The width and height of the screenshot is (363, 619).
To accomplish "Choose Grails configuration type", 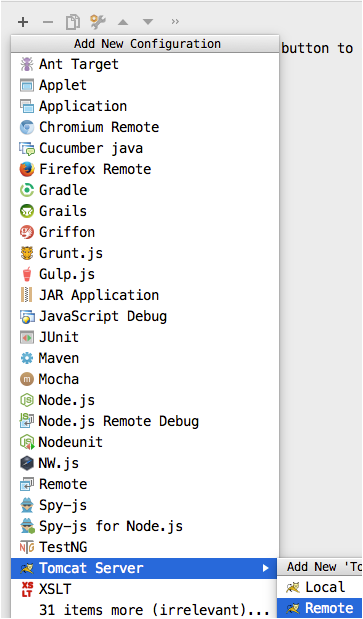I will pos(145,211).
